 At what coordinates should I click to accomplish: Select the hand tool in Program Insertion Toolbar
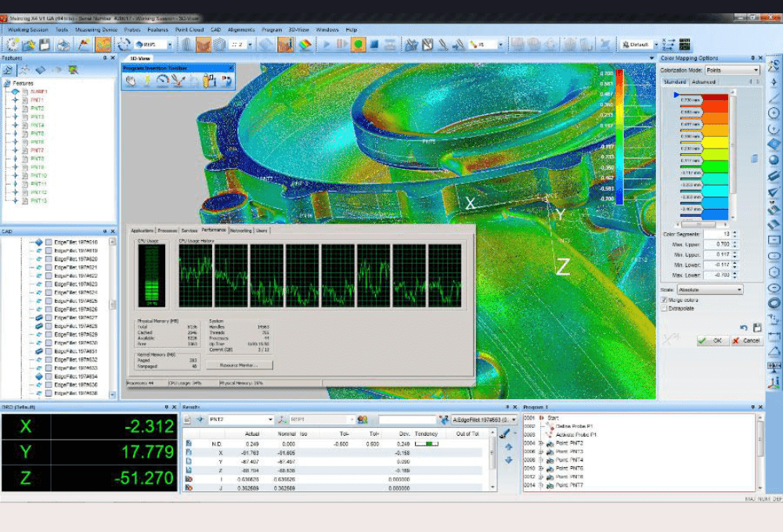(x=131, y=81)
